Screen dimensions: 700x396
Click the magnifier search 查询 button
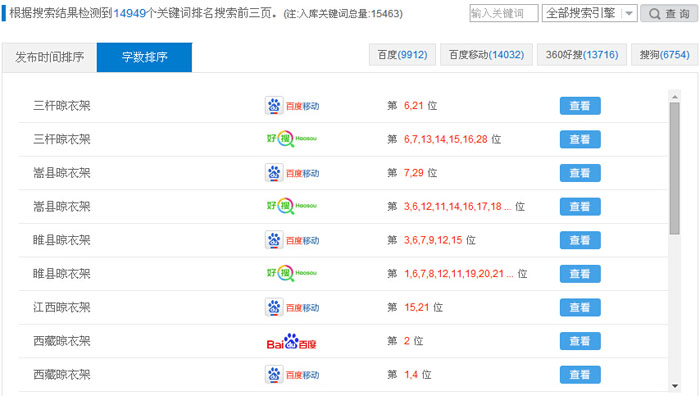pyautogui.click(x=669, y=13)
